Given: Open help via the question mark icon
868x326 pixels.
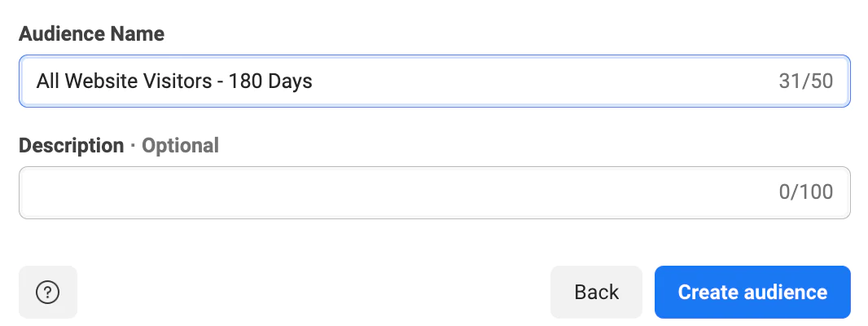Looking at the screenshot, I should tap(47, 293).
